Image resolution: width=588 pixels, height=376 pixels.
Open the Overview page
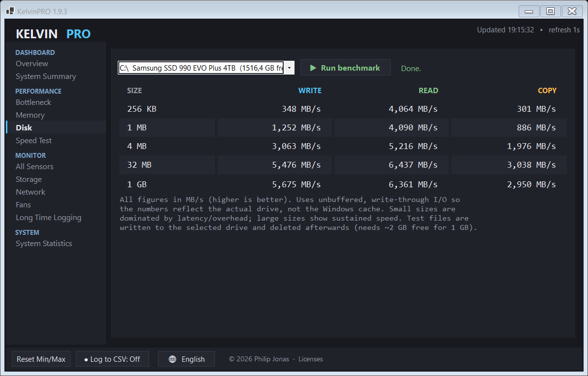coord(32,64)
